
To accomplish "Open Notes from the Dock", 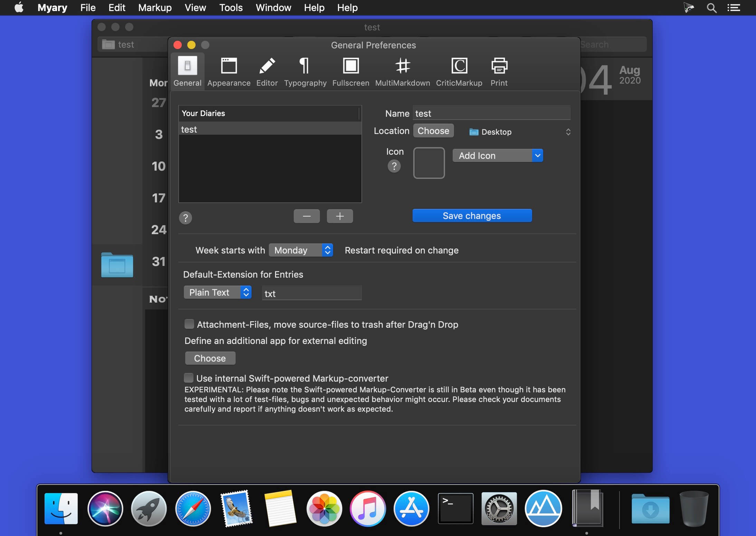I will tap(280, 509).
